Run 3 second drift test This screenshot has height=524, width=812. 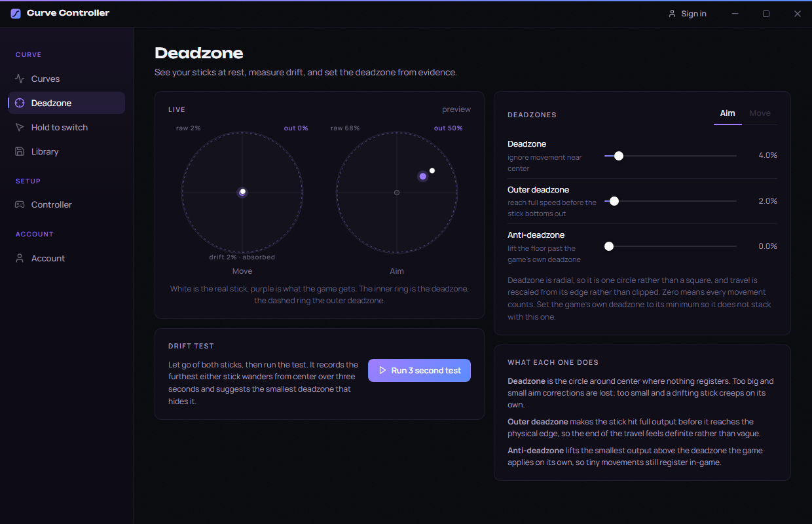tap(419, 370)
